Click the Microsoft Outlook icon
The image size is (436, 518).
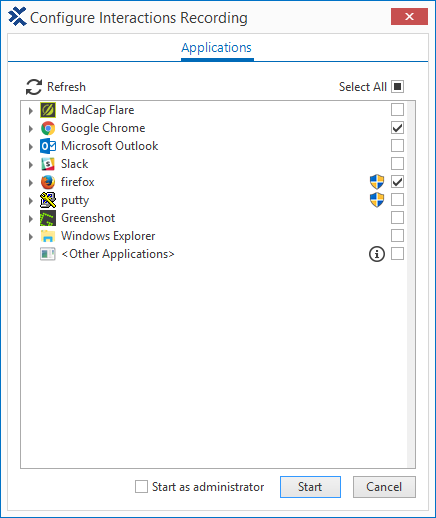pyautogui.click(x=48, y=146)
